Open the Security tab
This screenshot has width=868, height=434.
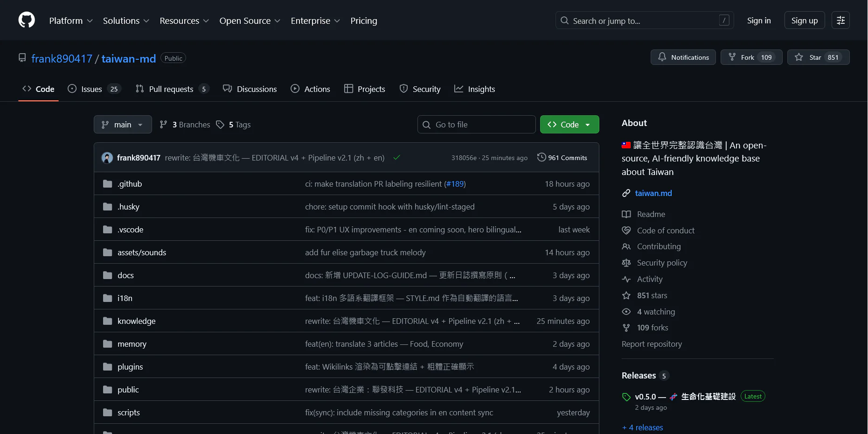tap(420, 89)
